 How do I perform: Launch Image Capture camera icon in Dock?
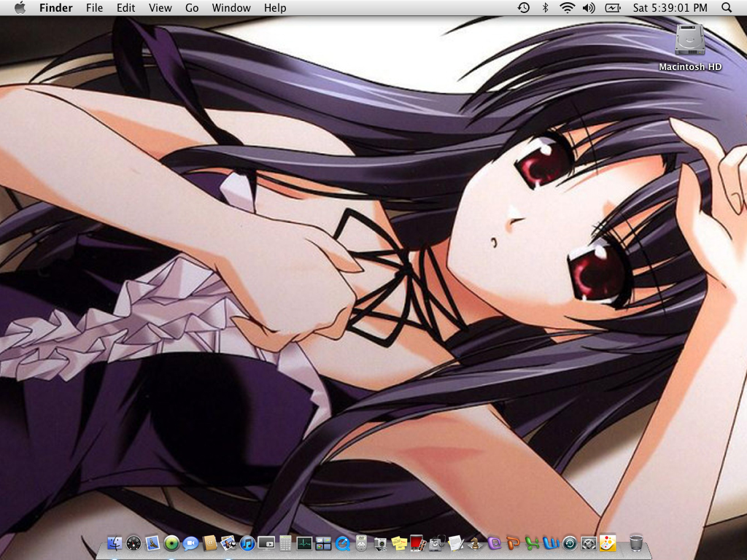pyautogui.click(x=380, y=544)
